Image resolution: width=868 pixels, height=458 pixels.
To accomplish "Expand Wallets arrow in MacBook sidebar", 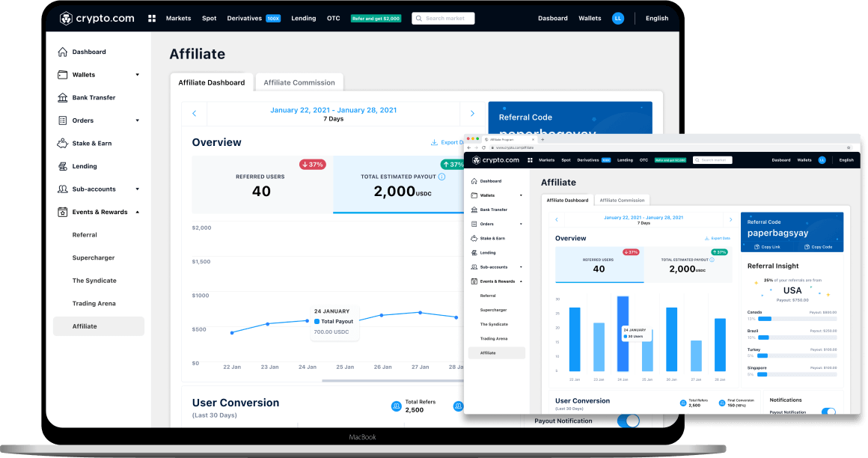I will click(x=137, y=75).
